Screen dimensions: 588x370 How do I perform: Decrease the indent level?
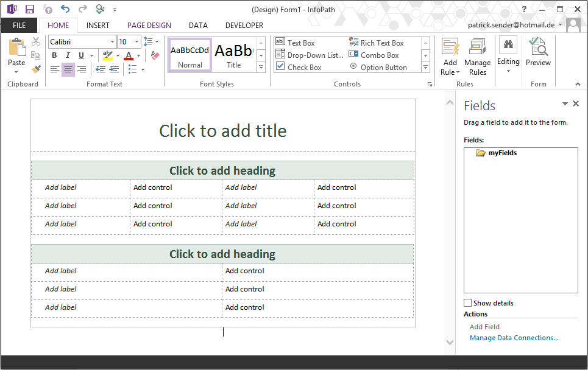[100, 69]
